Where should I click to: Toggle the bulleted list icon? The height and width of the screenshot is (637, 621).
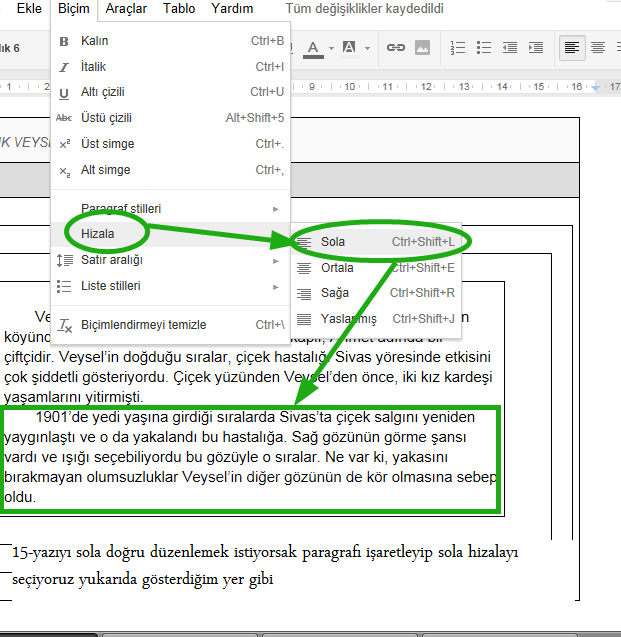pyautogui.click(x=484, y=48)
